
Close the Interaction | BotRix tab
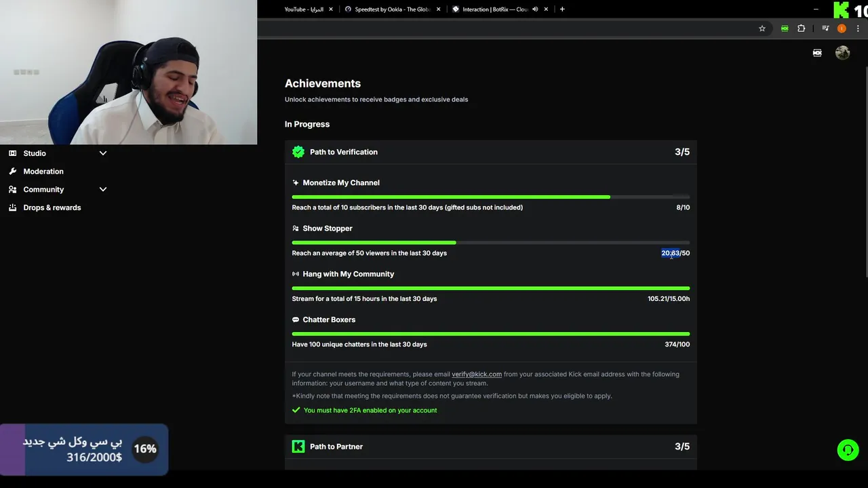[x=546, y=9]
